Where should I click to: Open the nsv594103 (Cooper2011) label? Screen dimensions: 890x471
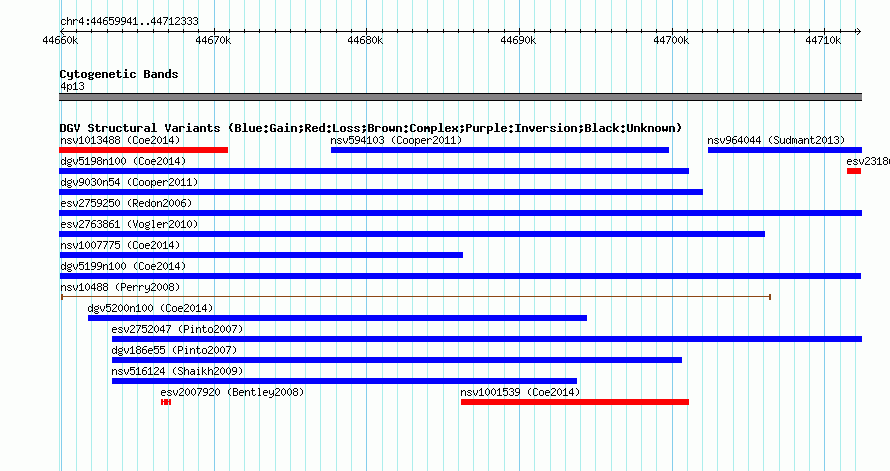point(396,140)
